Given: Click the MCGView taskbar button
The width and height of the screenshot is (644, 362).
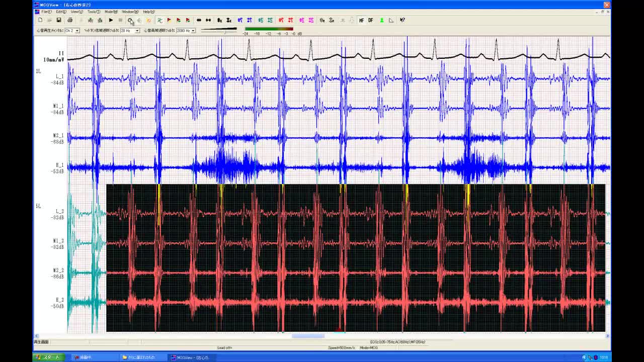Looking at the screenshot, I should tap(191, 357).
